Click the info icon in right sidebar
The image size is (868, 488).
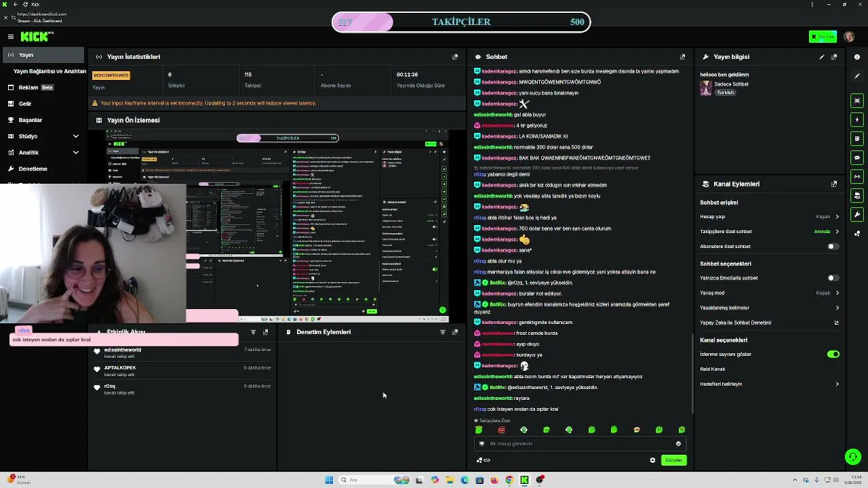[857, 57]
